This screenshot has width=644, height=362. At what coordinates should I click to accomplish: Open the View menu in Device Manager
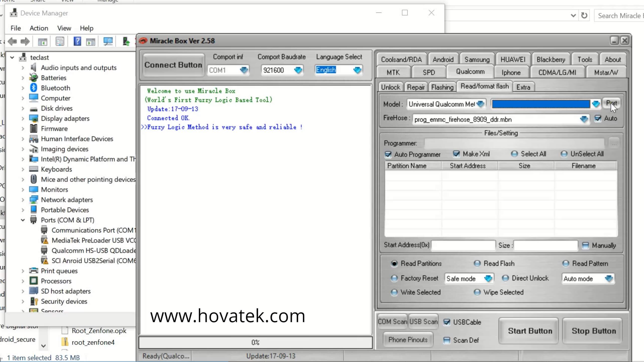coord(64,28)
